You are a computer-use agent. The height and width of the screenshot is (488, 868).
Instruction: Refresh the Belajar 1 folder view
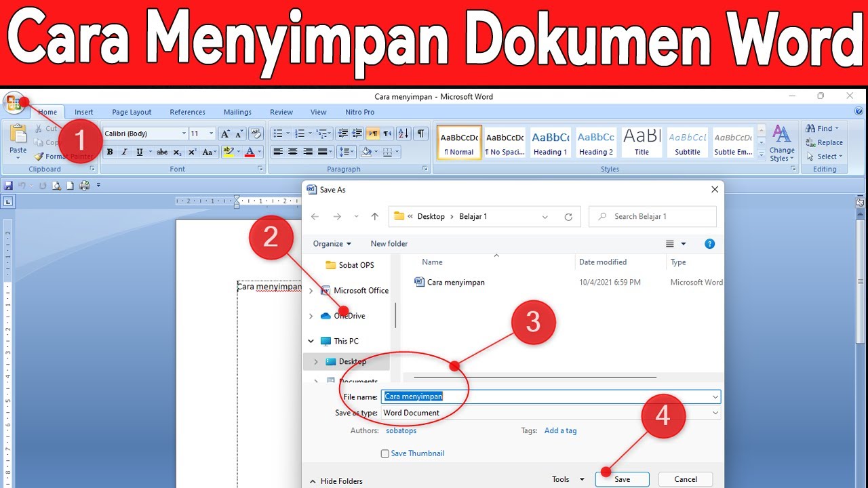pyautogui.click(x=568, y=217)
